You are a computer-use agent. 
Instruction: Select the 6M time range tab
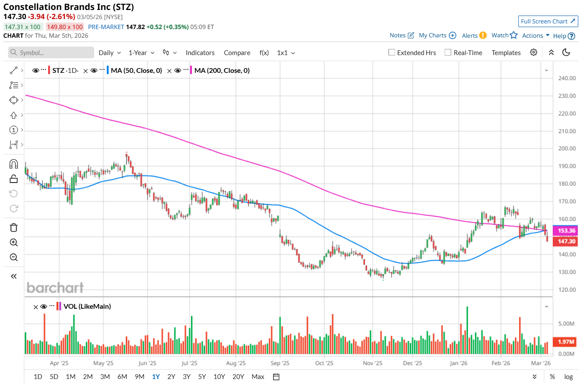[122, 377]
